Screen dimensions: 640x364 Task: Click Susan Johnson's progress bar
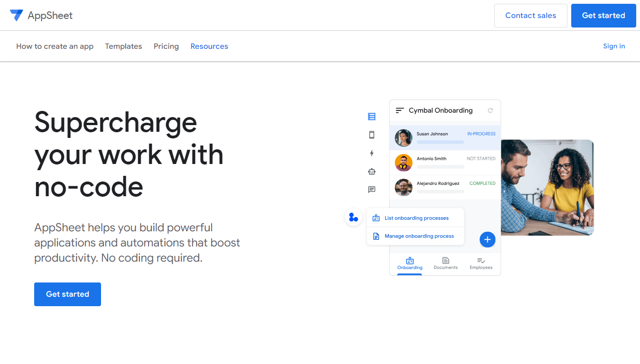point(440,142)
